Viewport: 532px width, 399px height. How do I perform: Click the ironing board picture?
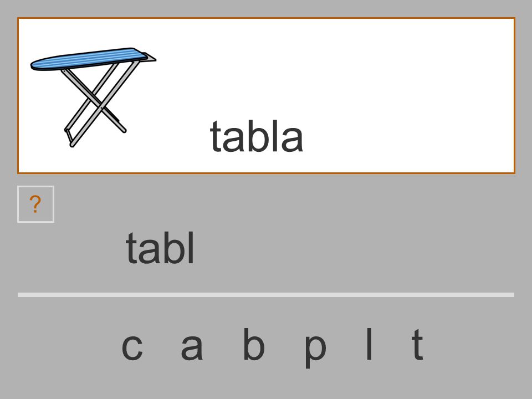(x=93, y=98)
